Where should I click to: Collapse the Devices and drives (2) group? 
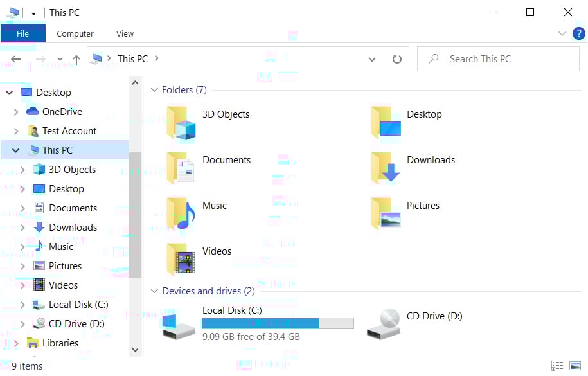click(x=154, y=291)
